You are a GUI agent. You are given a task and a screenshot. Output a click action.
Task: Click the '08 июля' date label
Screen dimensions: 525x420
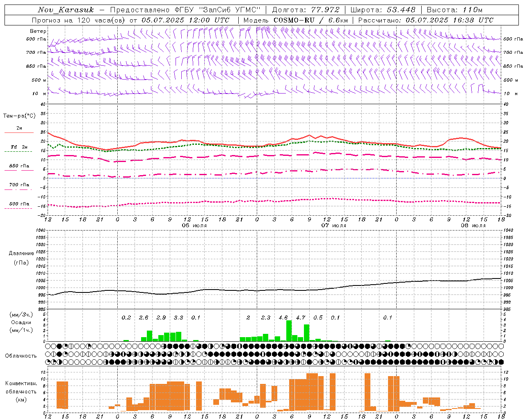pos(473,226)
